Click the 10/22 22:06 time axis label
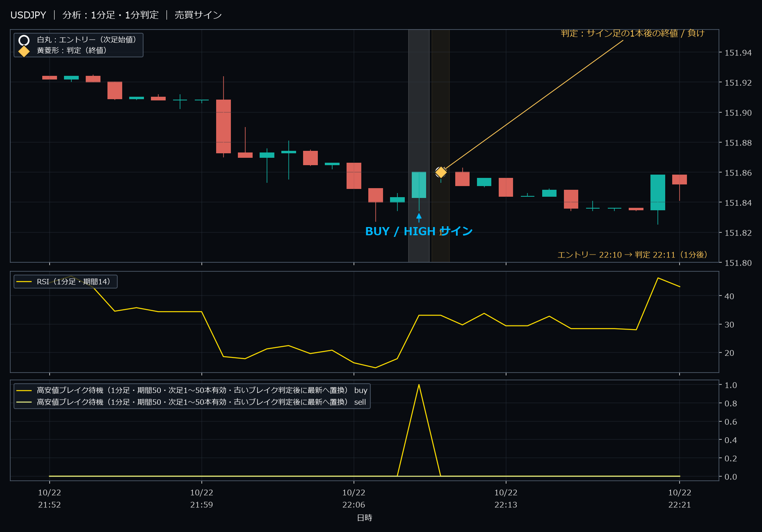Viewport: 762px width, 532px height. [354, 499]
